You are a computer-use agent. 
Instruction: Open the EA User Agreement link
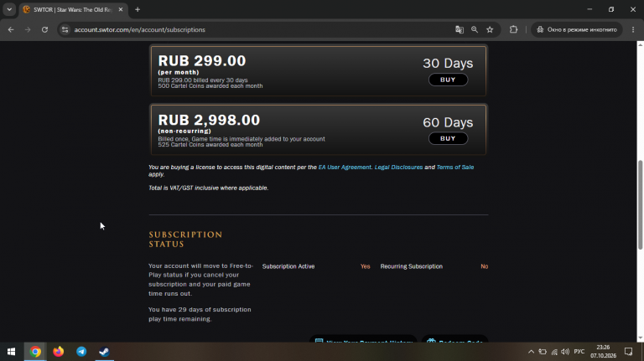(x=345, y=167)
